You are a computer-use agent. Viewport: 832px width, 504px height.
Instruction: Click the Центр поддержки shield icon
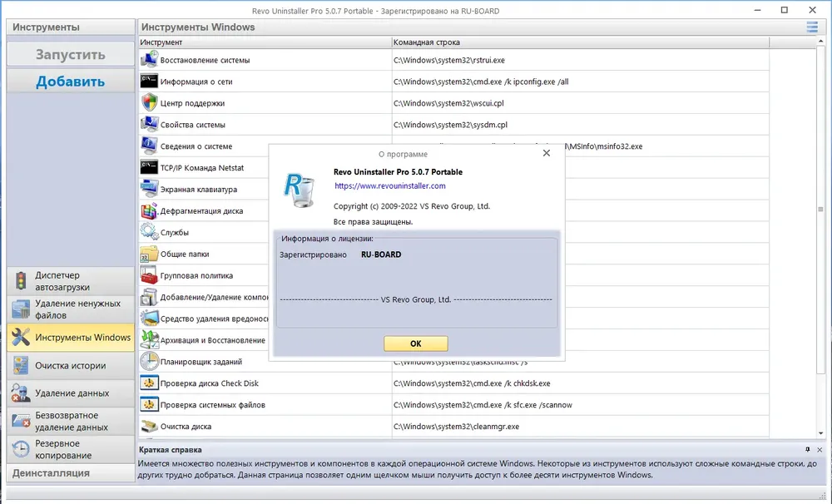149,102
